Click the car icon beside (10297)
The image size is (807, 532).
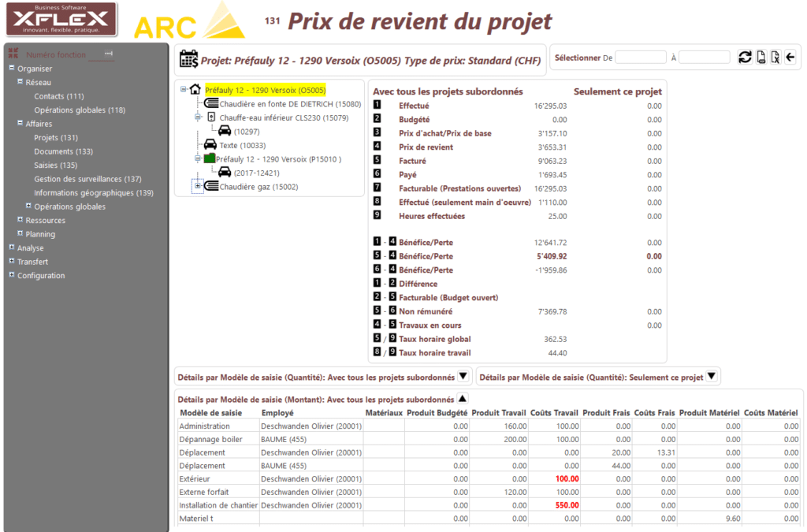[x=225, y=131]
